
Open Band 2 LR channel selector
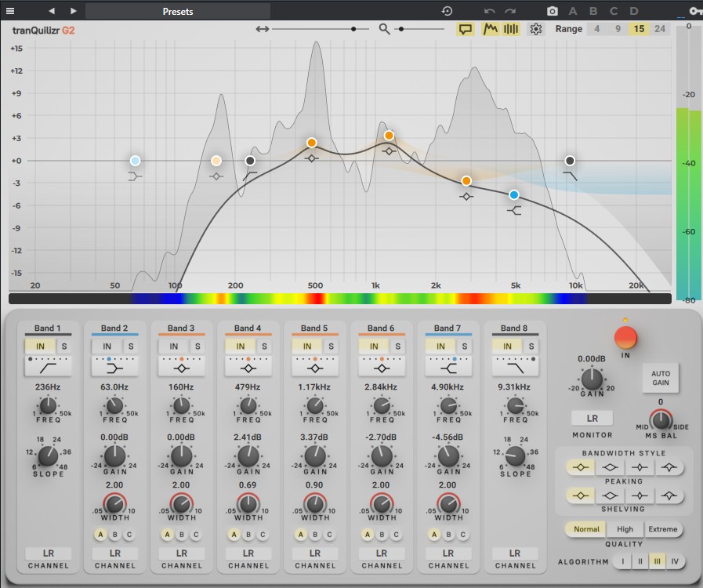click(114, 554)
